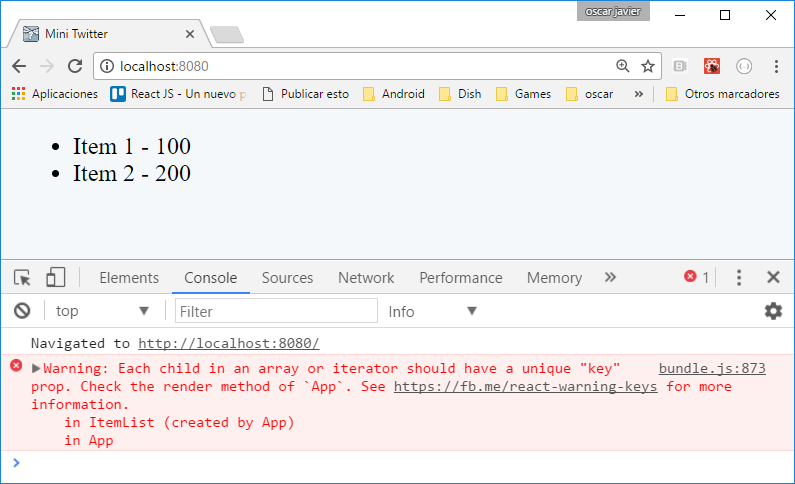Switch to the Memory tab
795x484 pixels.
(554, 278)
